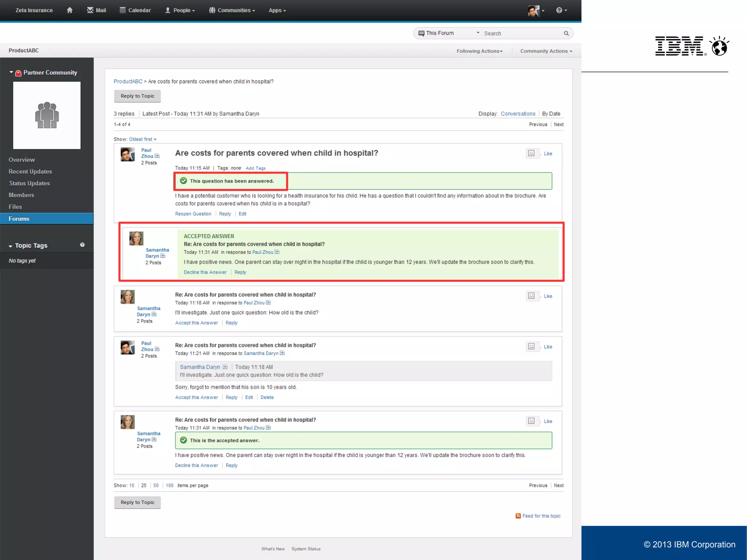Show 25 items per page
This screenshot has width=747, height=560.
point(144,486)
